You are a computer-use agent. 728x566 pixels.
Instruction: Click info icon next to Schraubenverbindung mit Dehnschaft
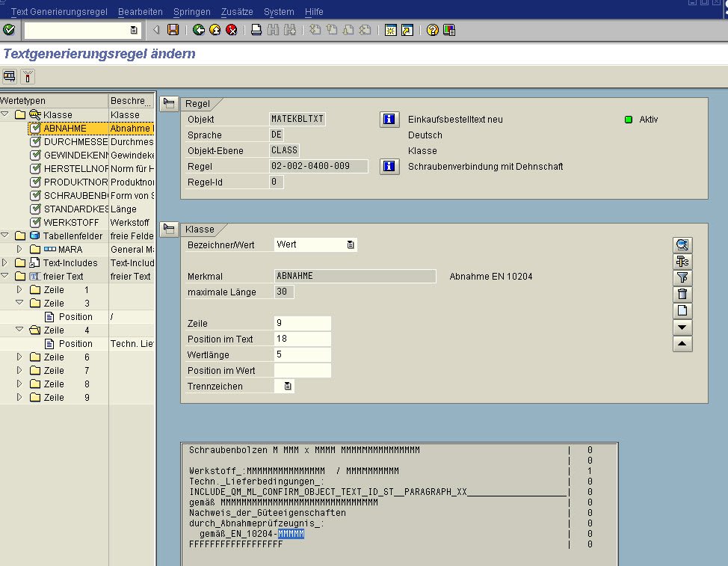point(389,166)
